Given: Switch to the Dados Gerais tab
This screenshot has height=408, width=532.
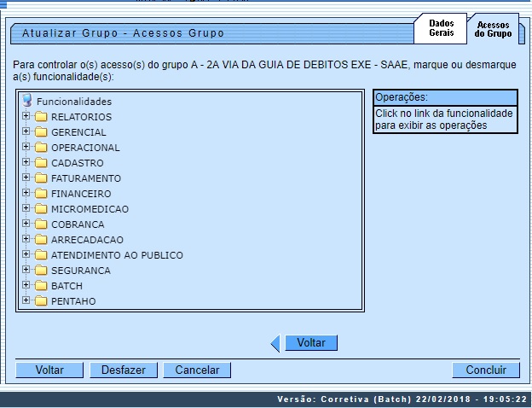Looking at the screenshot, I should pos(441,28).
